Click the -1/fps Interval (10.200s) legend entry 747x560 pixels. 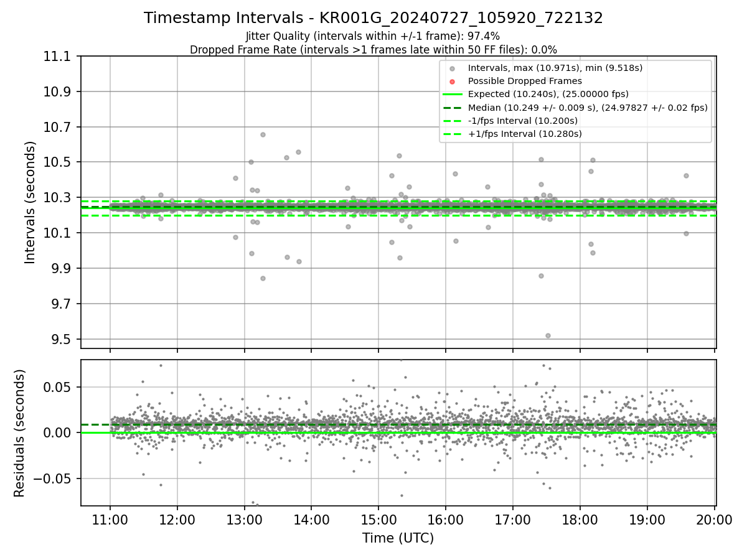523,120
